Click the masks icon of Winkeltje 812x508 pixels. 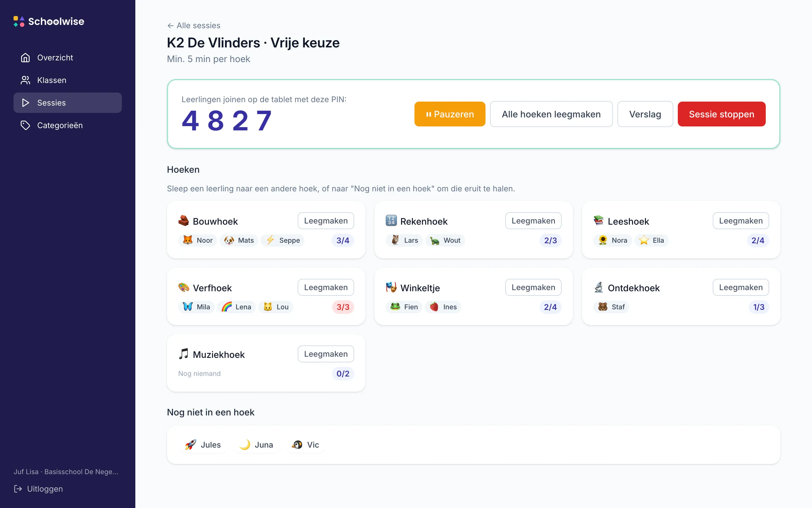pos(391,287)
